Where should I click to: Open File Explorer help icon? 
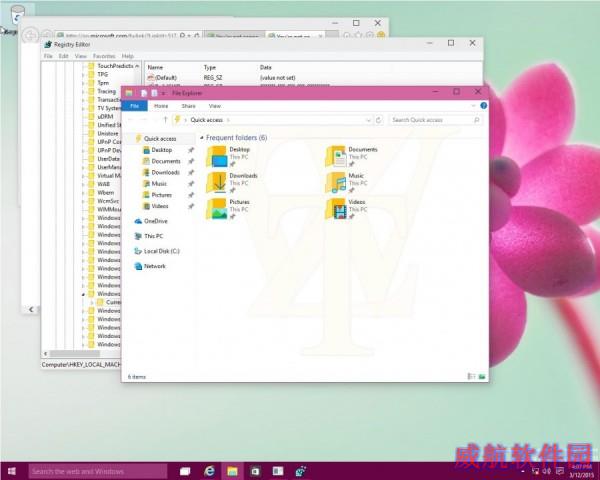[484, 106]
